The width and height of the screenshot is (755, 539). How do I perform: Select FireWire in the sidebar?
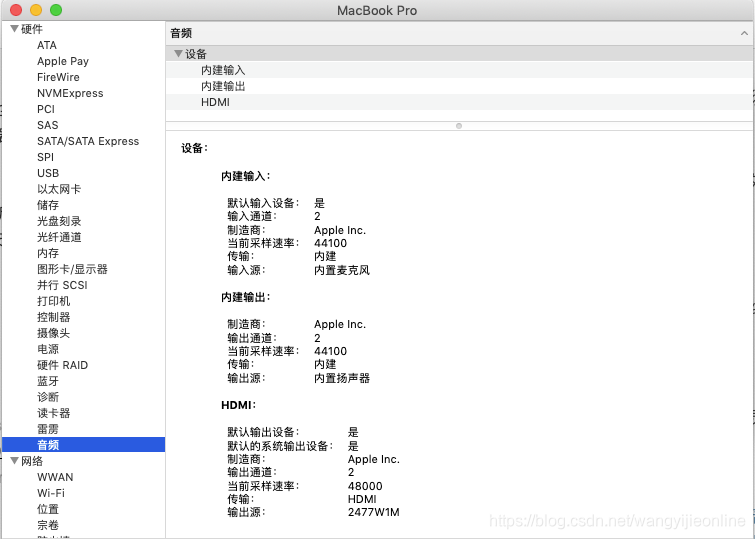pos(58,77)
